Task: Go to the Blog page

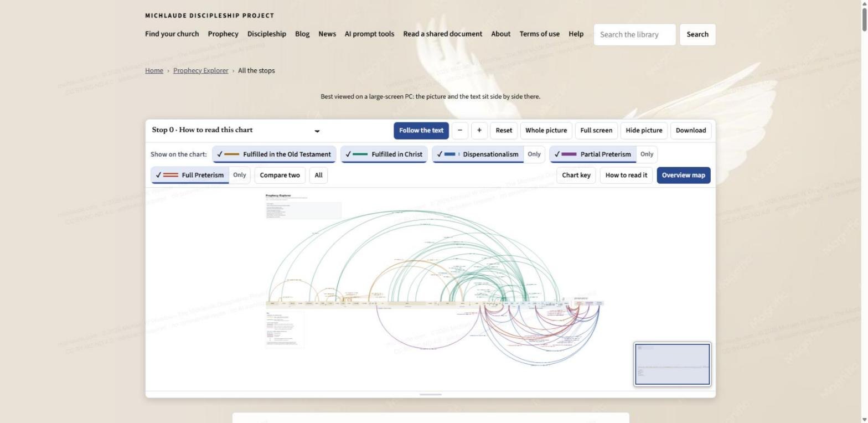Action: coord(302,34)
